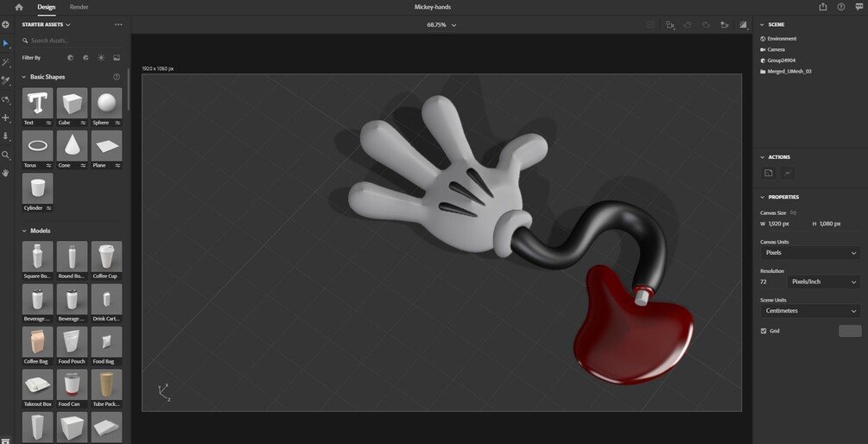
Task: Open the Grid color swatch
Action: [850, 331]
